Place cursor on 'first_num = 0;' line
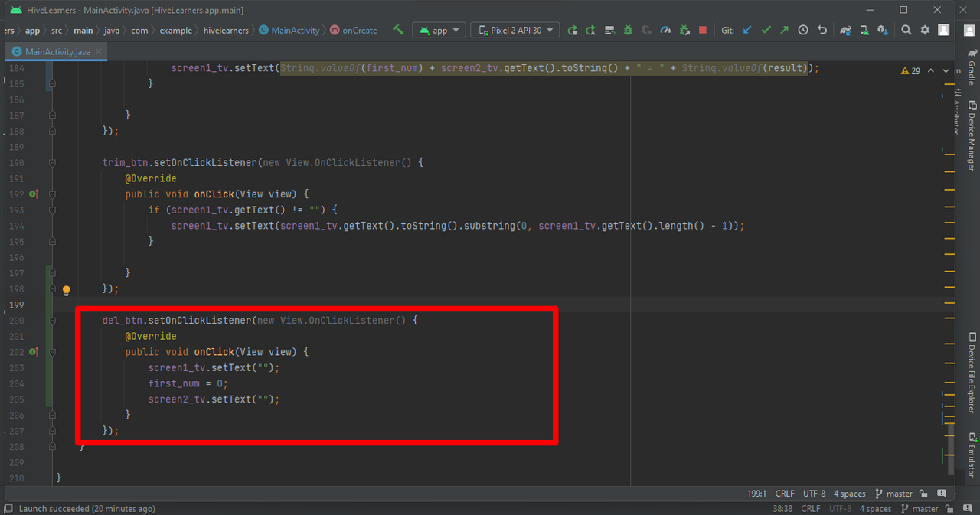980x515 pixels. point(188,383)
